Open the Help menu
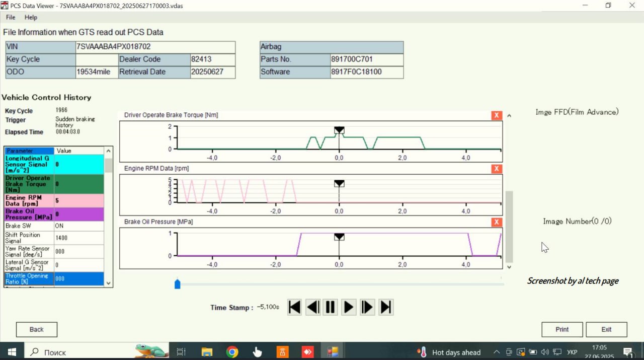Image resolution: width=644 pixels, height=360 pixels. [31, 17]
